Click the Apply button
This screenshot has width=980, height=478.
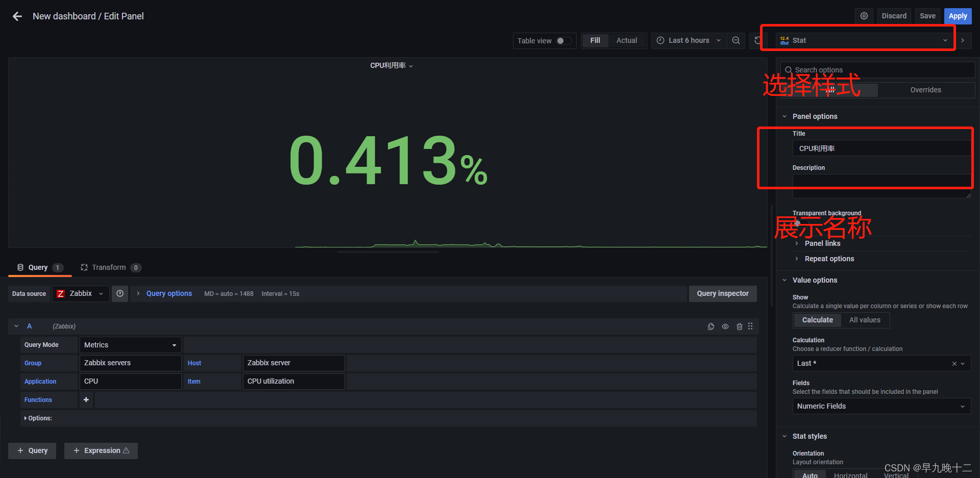click(x=958, y=16)
